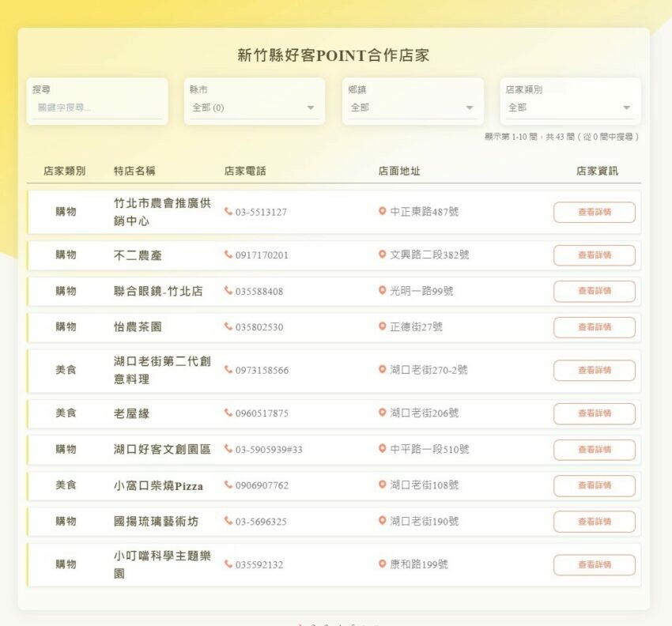Click the phone icon next to 03-5905939#33

tap(228, 449)
